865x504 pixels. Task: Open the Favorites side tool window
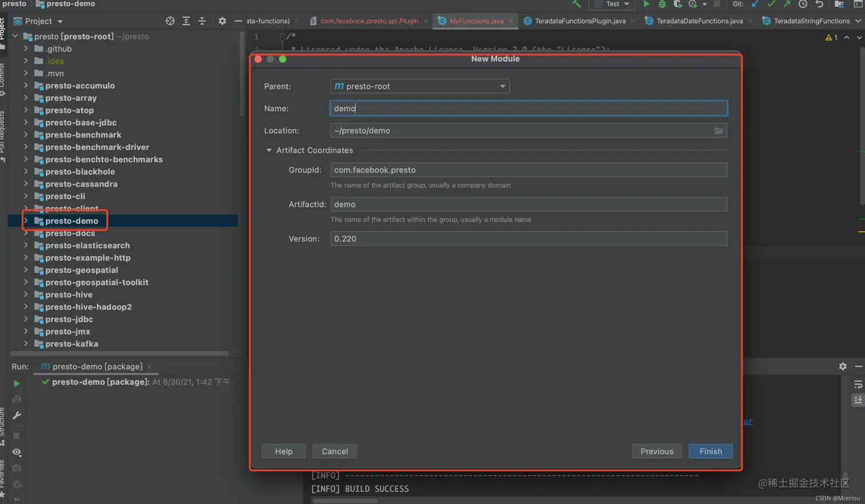click(3, 479)
